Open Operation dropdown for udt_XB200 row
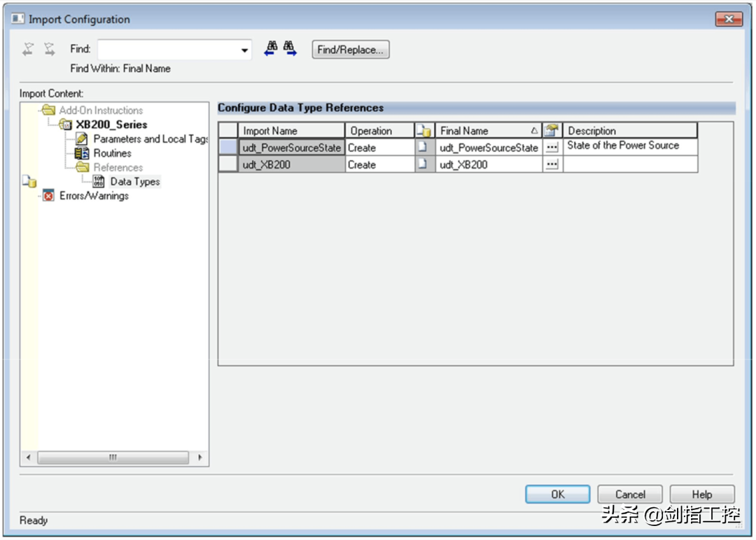Screen dimensions: 756x540 coord(379,164)
